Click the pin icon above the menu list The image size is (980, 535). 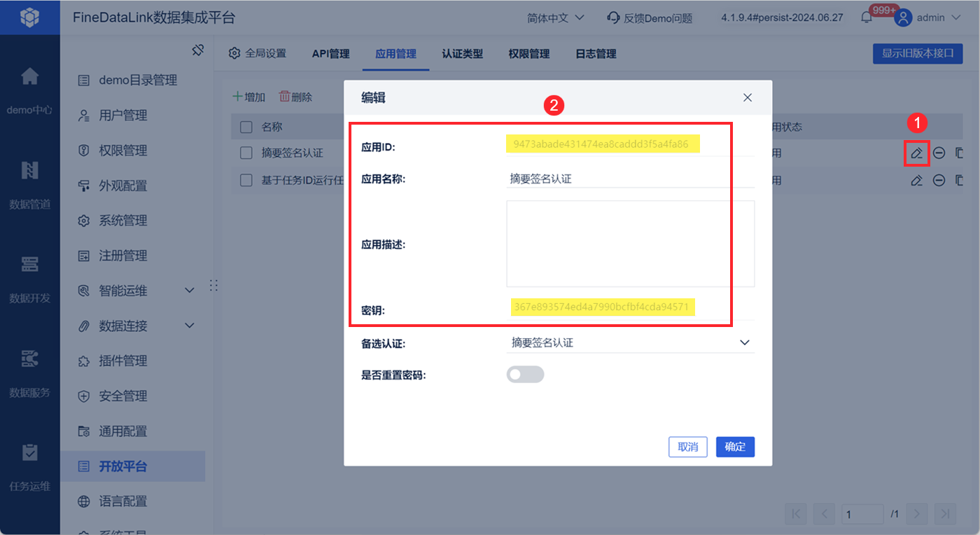[x=198, y=50]
